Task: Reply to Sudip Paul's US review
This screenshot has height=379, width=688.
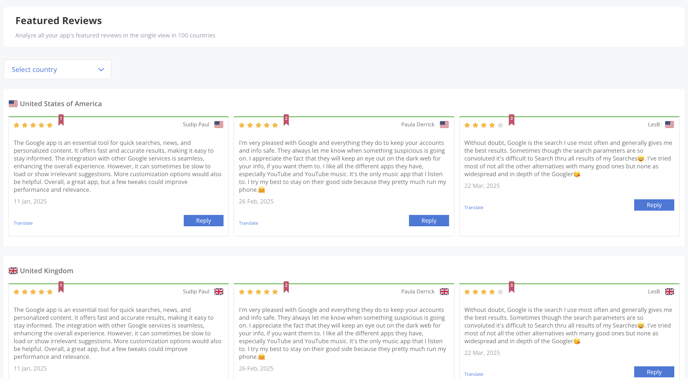Action: click(204, 221)
